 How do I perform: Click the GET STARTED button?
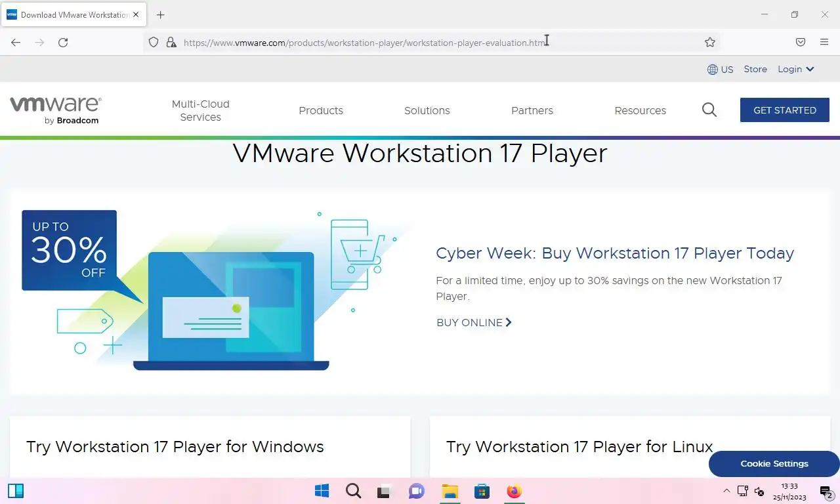click(x=785, y=110)
